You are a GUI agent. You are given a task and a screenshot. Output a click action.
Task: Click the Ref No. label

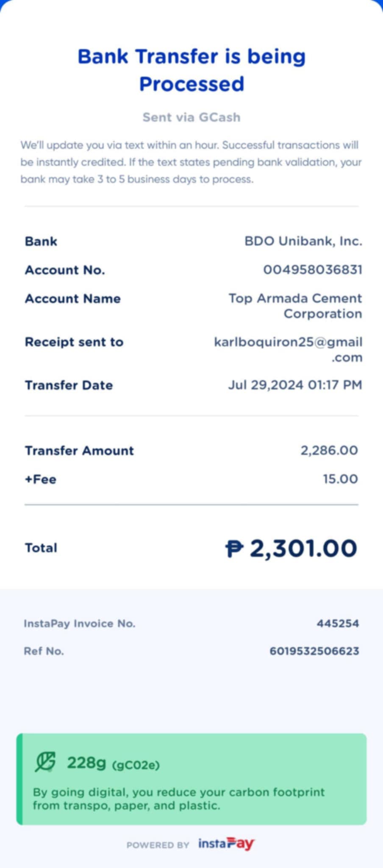pyautogui.click(x=44, y=651)
